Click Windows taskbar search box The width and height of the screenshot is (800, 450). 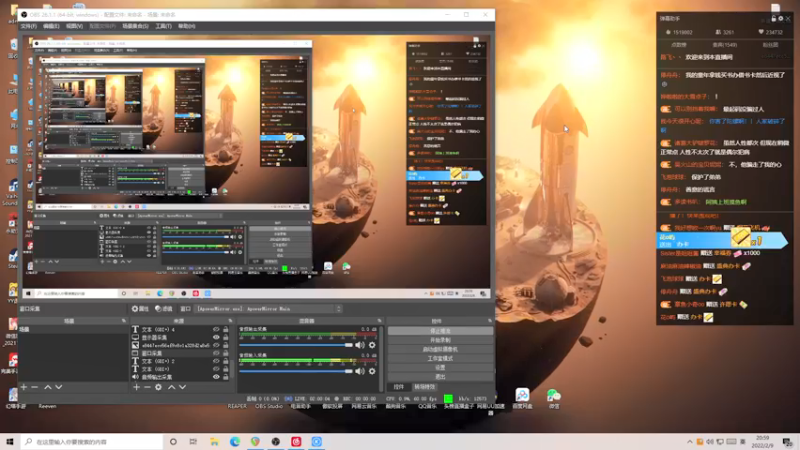pos(92,441)
